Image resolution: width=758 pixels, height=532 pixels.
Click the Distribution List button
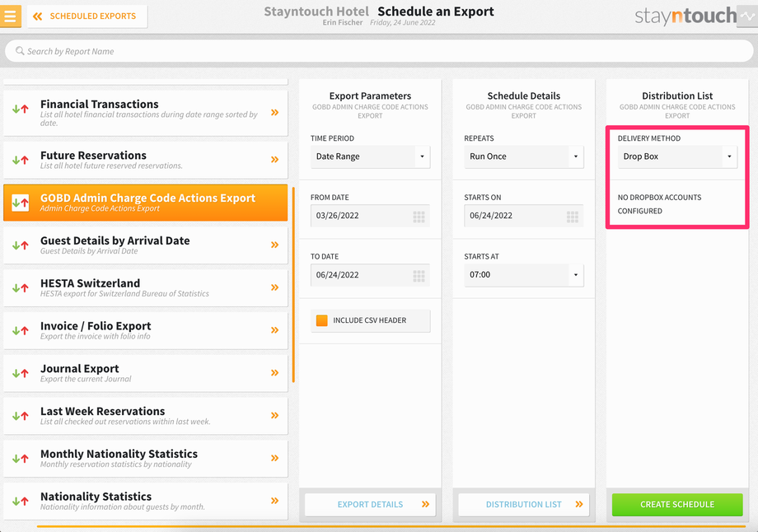pyautogui.click(x=524, y=505)
